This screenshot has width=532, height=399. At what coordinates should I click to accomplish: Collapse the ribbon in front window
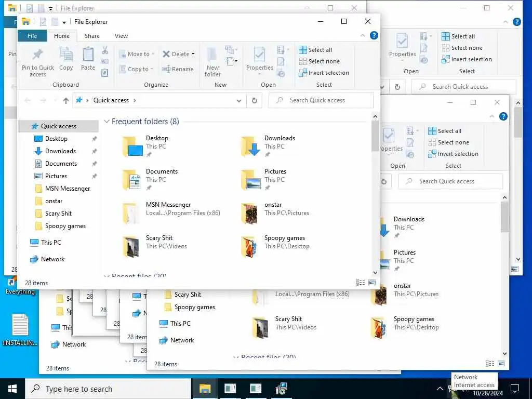[362, 36]
